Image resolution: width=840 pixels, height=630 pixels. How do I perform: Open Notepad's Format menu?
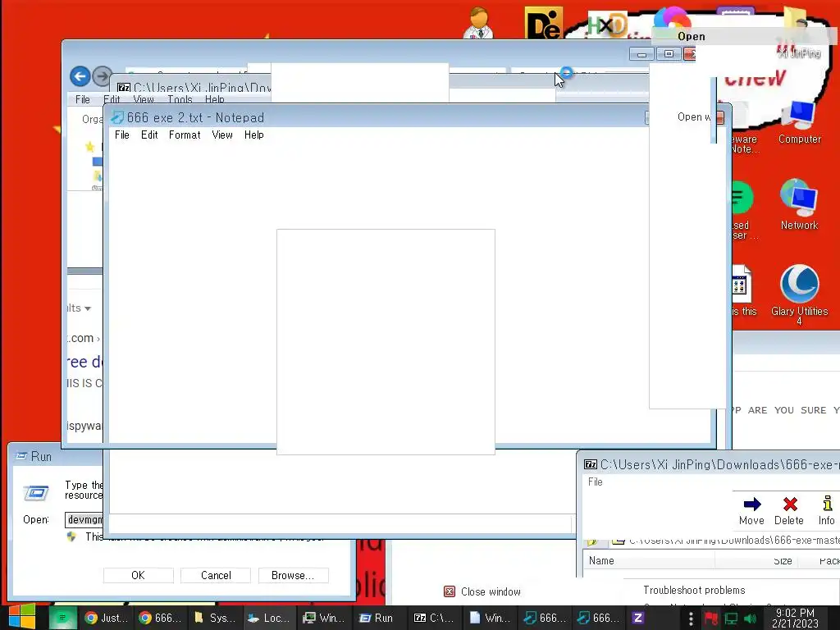[185, 135]
